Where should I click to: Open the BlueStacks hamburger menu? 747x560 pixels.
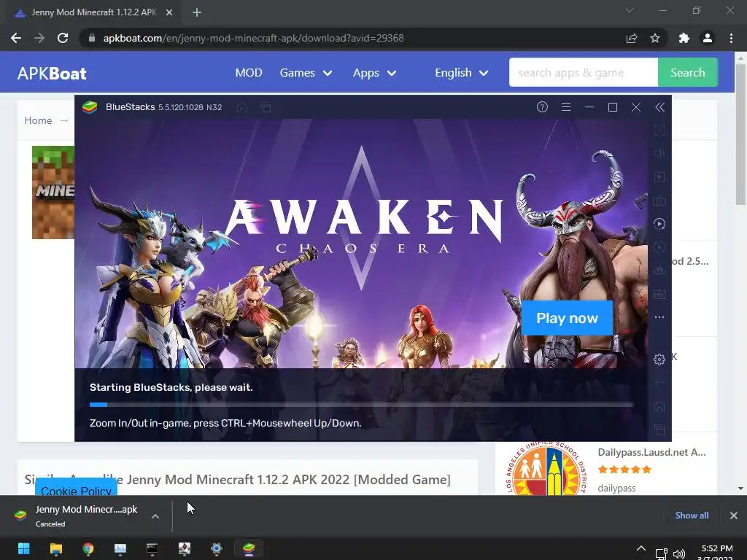tap(566, 107)
